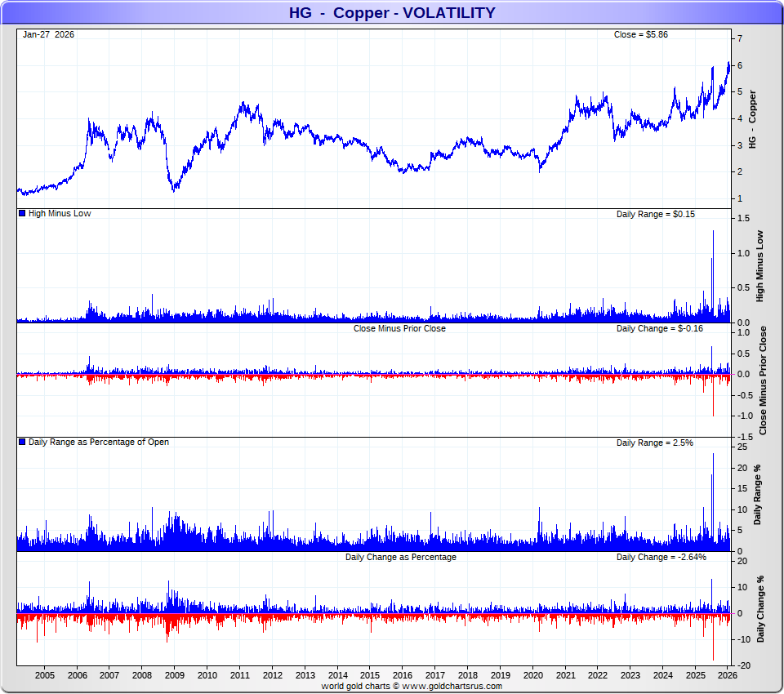Click the vertical 'Close Minus Prior Close' axis title
The image size is (784, 694).
pyautogui.click(x=763, y=380)
